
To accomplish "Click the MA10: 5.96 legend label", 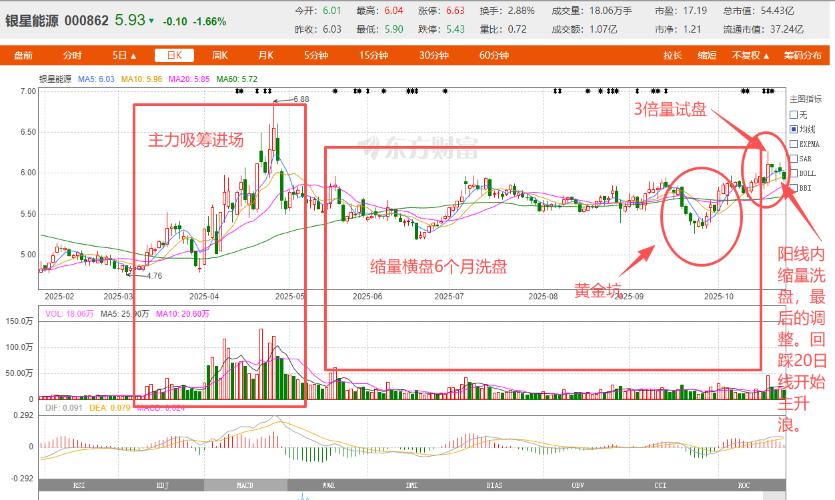I will tap(142, 79).
